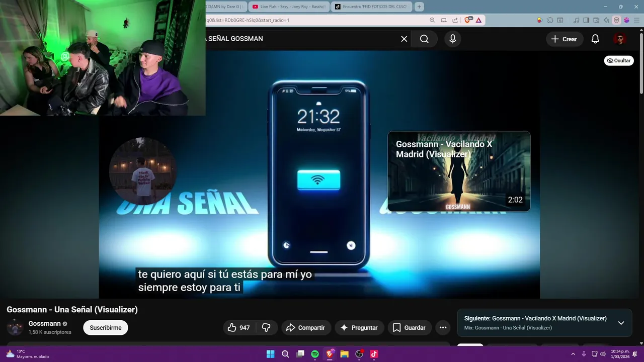Open the browser hamburger menu

[636, 20]
